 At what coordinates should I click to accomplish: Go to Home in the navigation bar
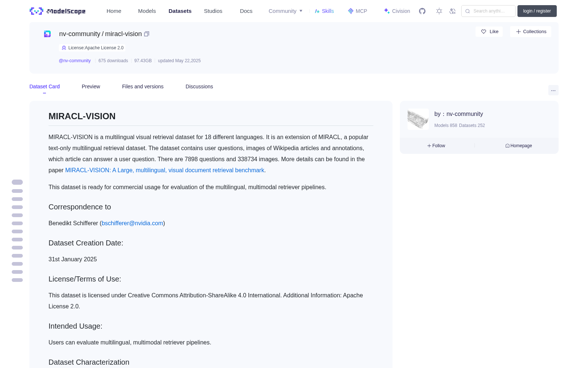pyautogui.click(x=114, y=11)
